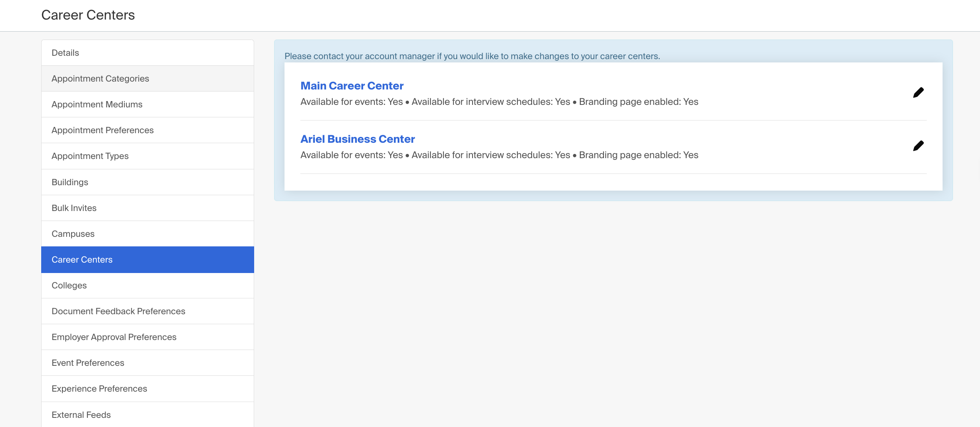Image resolution: width=980 pixels, height=427 pixels.
Task: Select Experience Preferences from the sidebar
Action: [x=99, y=388]
